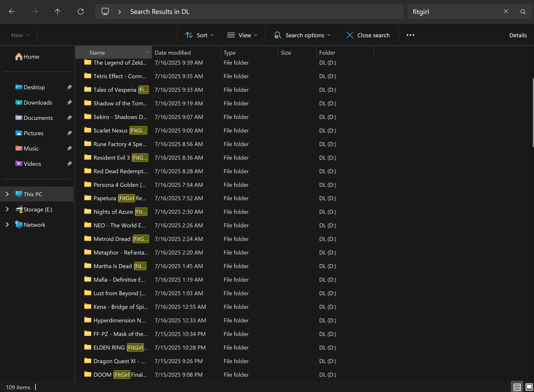Viewport: 534px width, 392px height.
Task: Expand the This PC tree node
Action: [x=7, y=194]
